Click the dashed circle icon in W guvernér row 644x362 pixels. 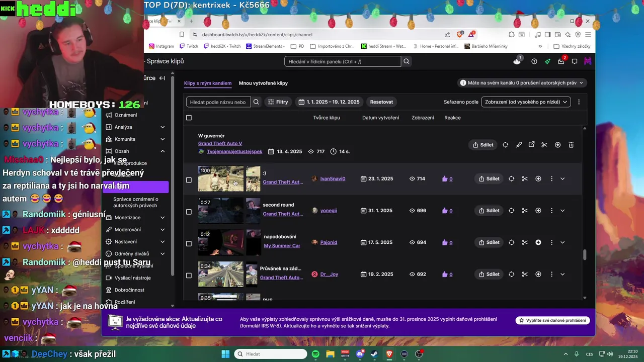click(506, 145)
